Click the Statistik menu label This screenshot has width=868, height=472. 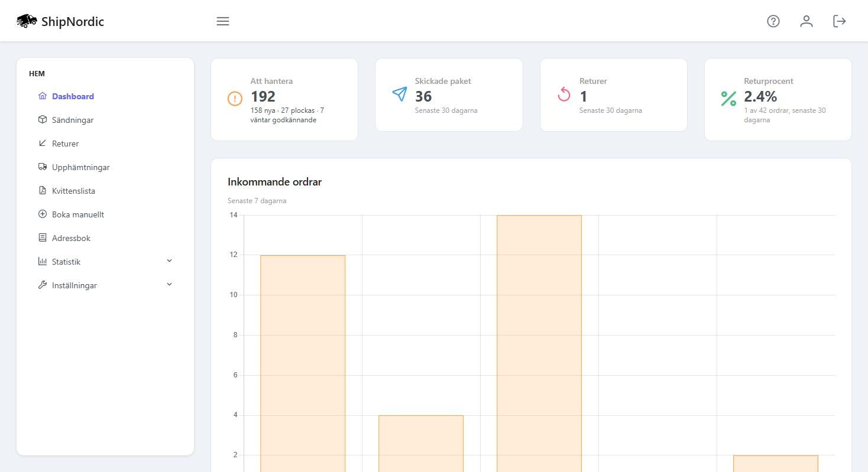pyautogui.click(x=66, y=262)
